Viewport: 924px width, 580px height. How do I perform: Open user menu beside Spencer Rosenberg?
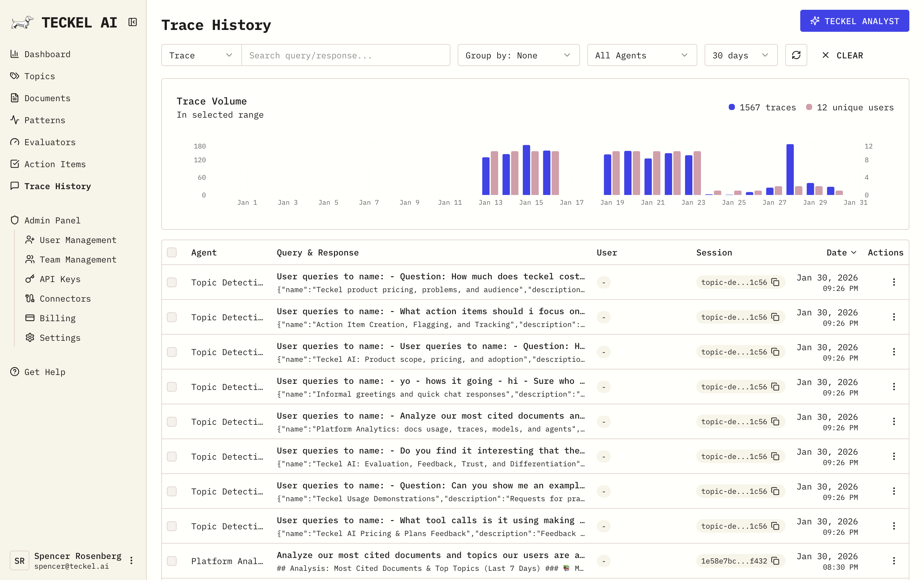click(131, 560)
